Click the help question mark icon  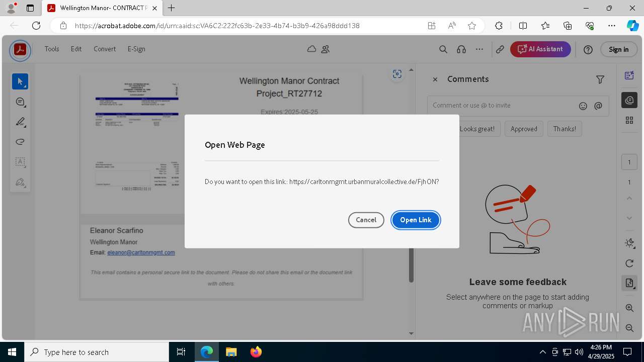click(588, 49)
